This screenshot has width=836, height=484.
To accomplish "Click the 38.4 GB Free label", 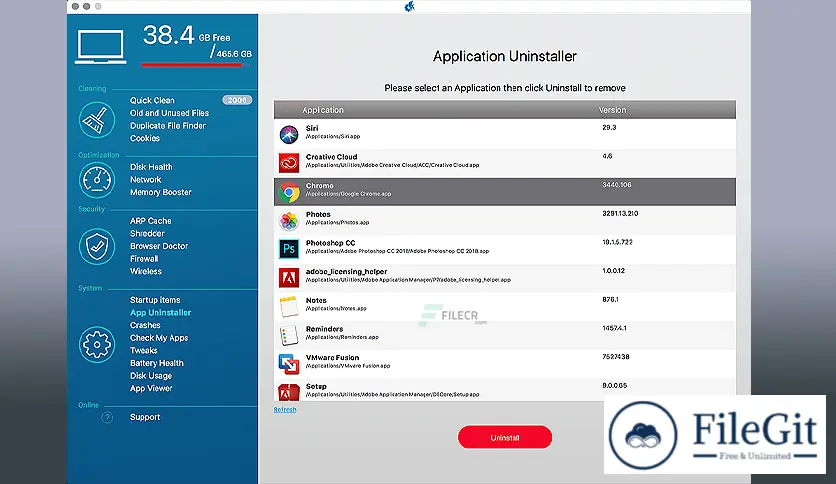I will [x=187, y=36].
